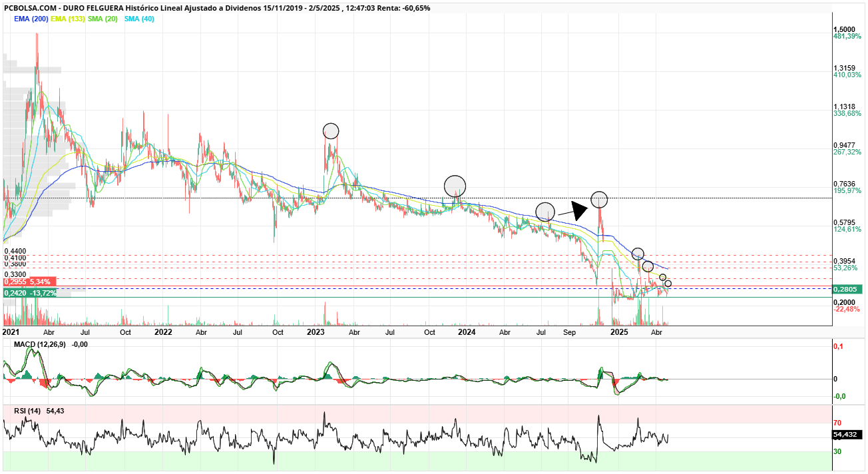868x474 pixels.
Task: Click the 1,1318 price axis value
Action: (845, 107)
